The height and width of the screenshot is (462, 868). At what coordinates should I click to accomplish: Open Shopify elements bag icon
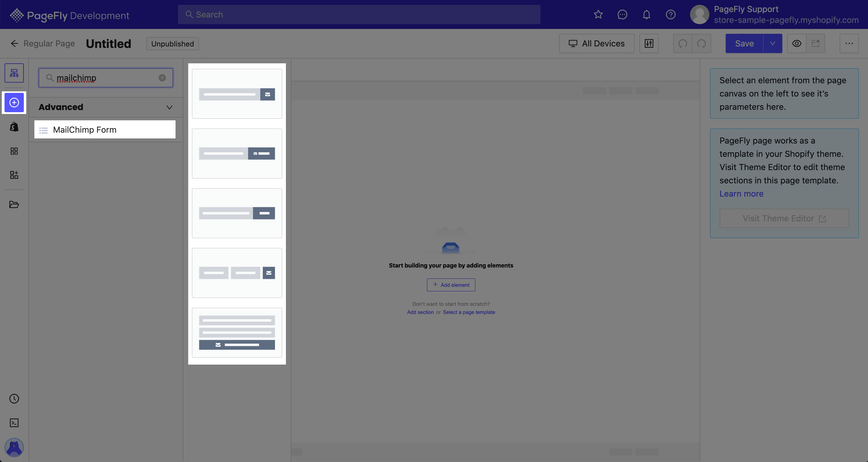(14, 127)
